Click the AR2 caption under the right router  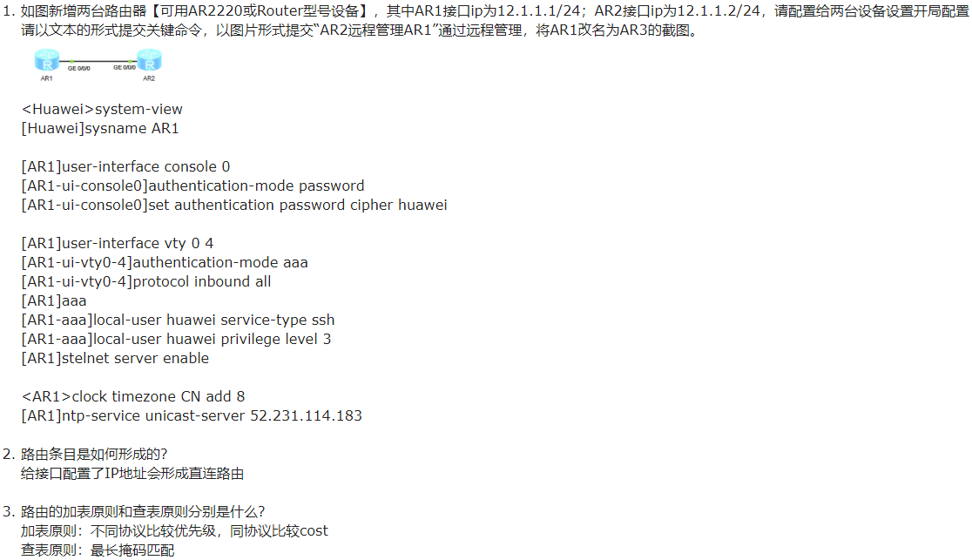[149, 78]
